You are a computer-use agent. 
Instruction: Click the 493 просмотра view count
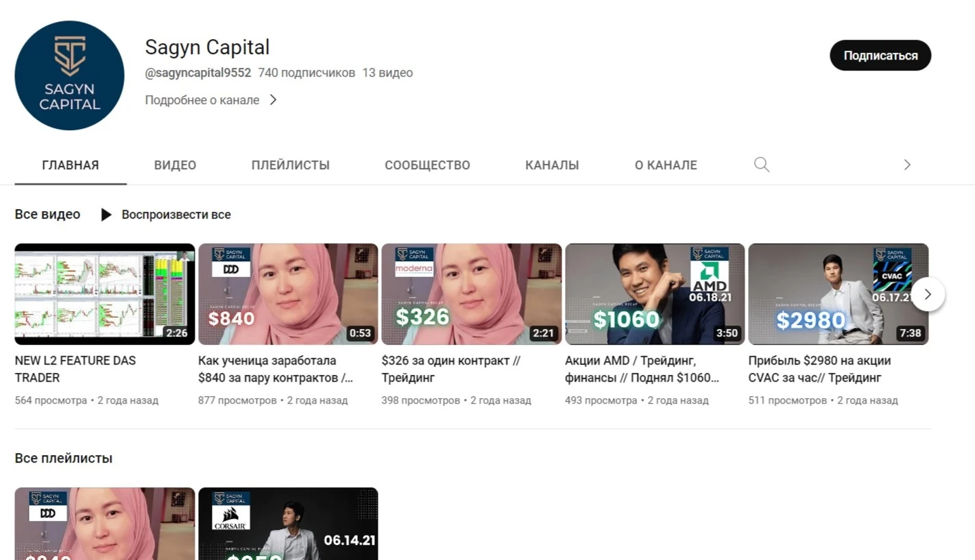point(601,400)
